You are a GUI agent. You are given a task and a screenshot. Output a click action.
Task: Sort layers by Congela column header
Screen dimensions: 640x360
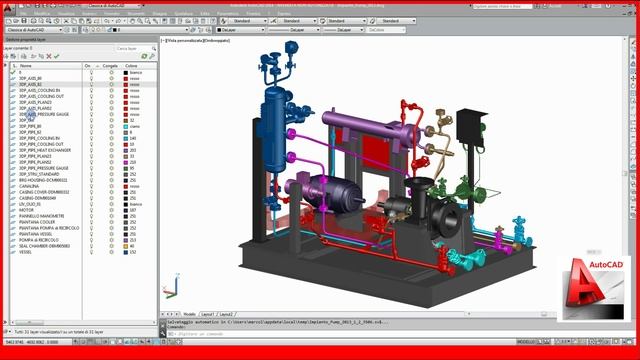pos(111,66)
